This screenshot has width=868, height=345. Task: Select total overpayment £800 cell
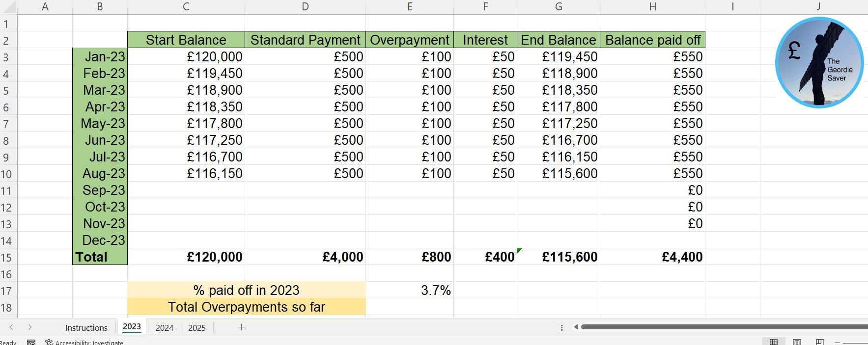410,257
